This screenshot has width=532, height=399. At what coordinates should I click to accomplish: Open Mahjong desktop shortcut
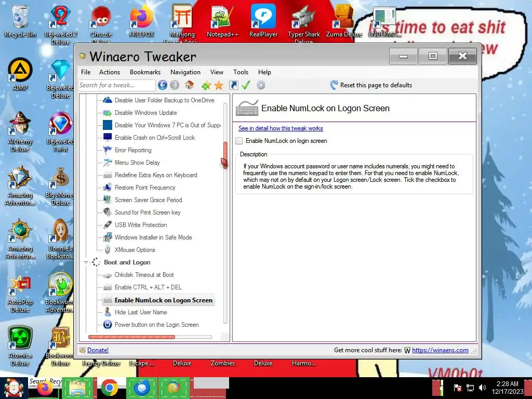pos(182,23)
